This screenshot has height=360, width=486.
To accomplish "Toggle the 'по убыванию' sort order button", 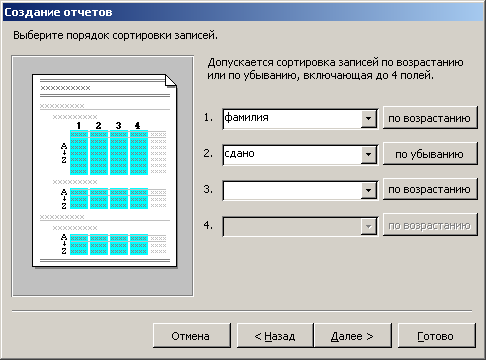I will coord(430,154).
